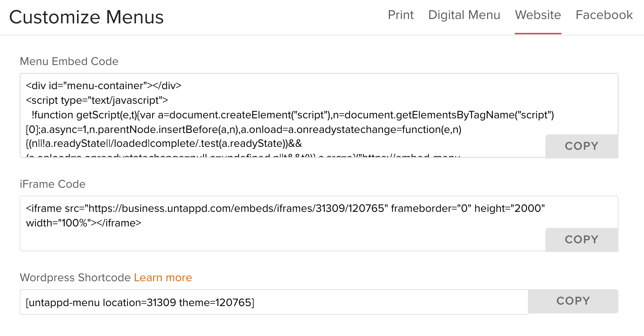Click the iframe src URL text
The image size is (644, 336).
[x=237, y=209]
